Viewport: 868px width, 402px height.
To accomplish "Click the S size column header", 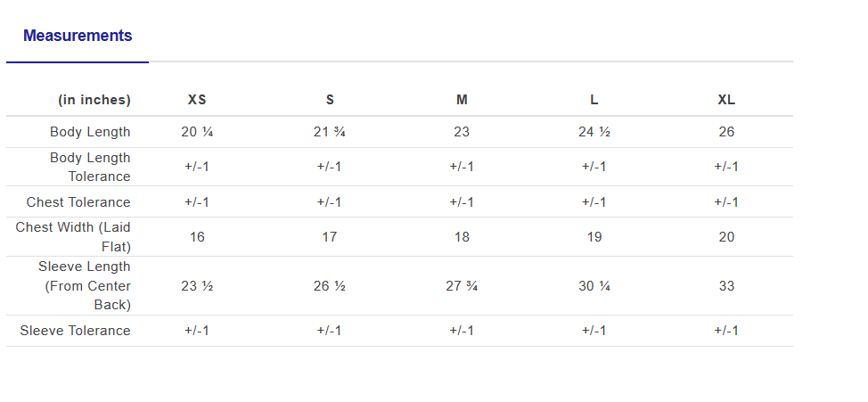I will 330,100.
